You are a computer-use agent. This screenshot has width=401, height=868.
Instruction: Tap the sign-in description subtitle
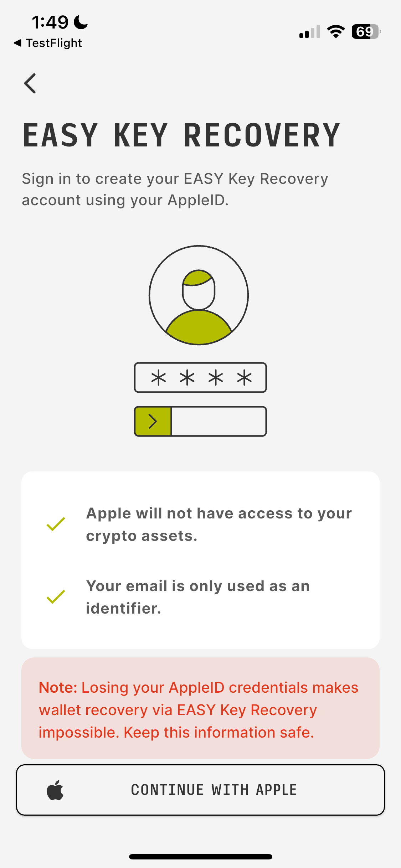pyautogui.click(x=175, y=189)
